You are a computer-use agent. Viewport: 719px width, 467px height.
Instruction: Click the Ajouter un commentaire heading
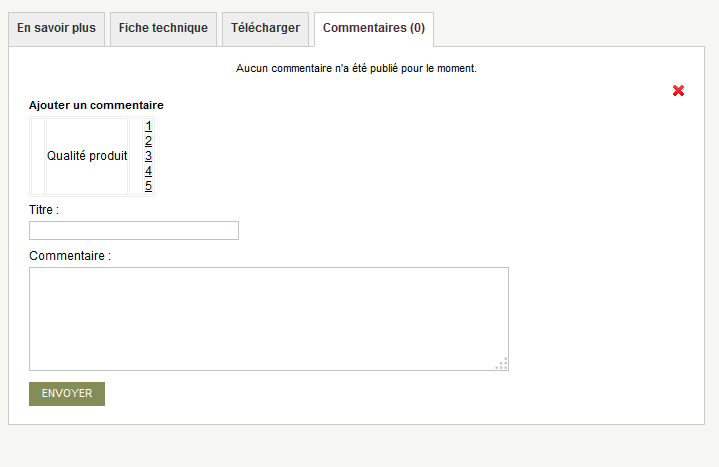click(96, 105)
